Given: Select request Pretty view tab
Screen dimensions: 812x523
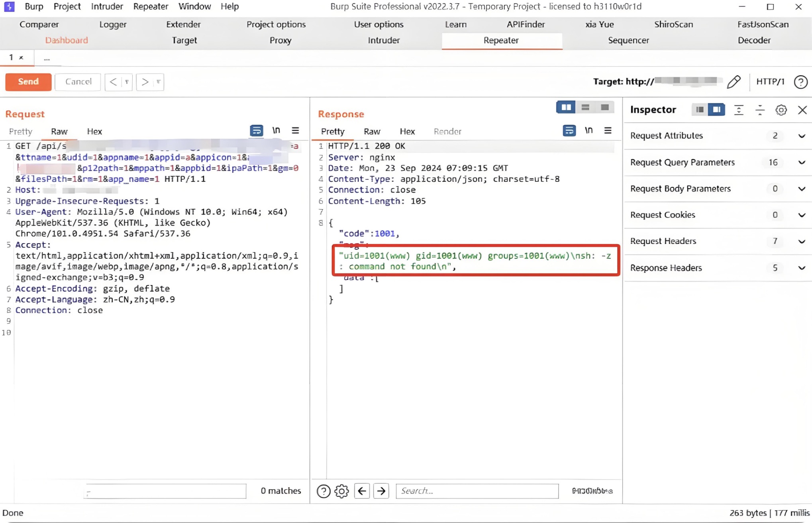Looking at the screenshot, I should coord(20,132).
